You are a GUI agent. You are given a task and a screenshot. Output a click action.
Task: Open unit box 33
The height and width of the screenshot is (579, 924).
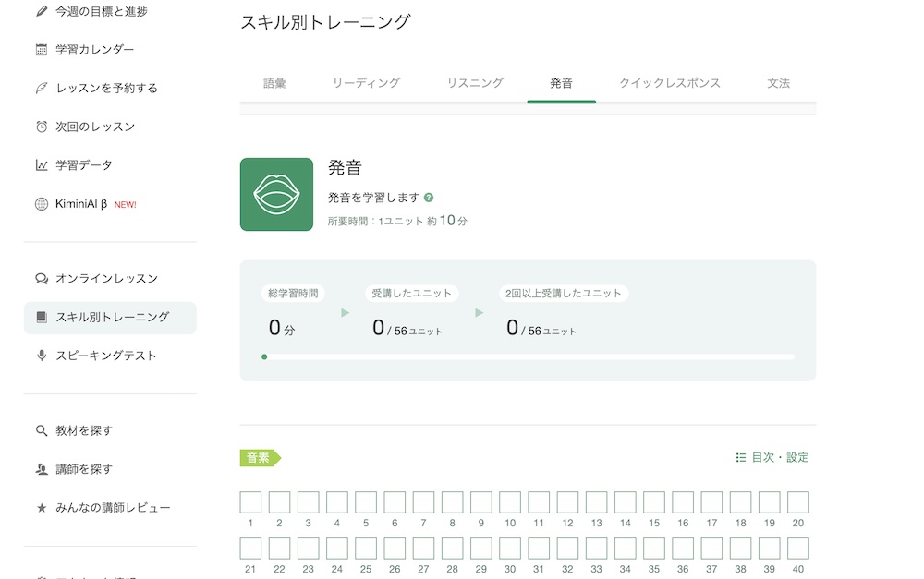(596, 549)
